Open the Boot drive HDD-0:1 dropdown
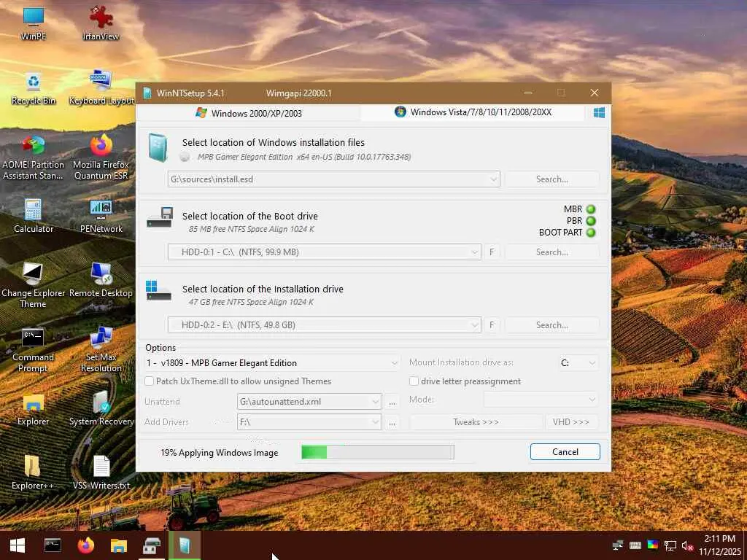The image size is (747, 560). pos(474,252)
